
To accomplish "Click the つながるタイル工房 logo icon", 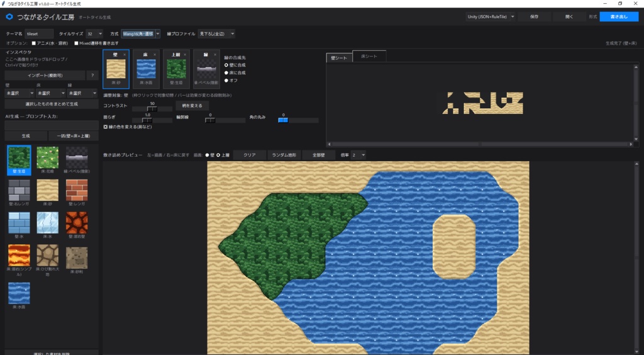I will (x=9, y=17).
